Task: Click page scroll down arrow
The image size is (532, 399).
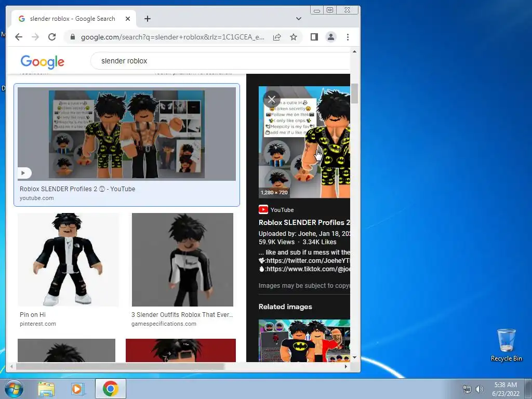Action: point(354,357)
